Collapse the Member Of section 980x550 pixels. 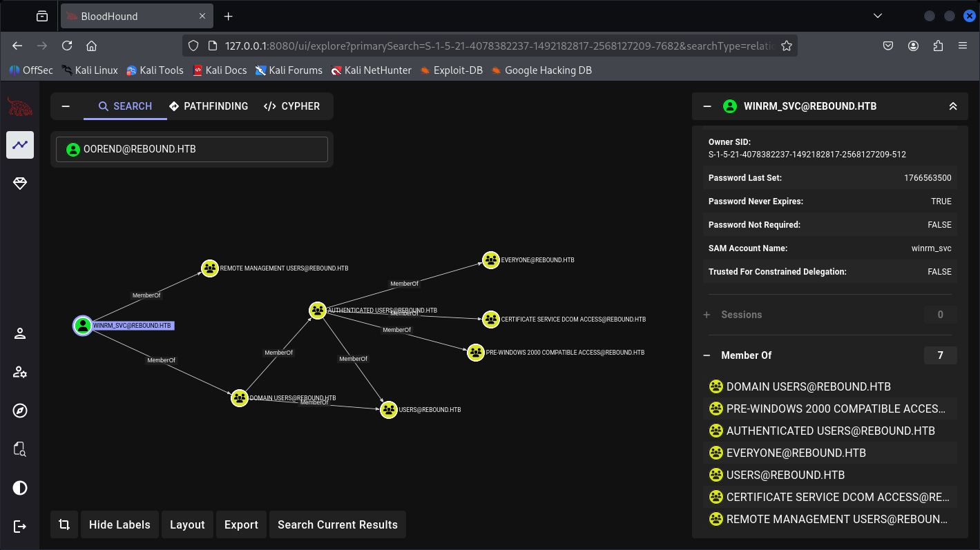(707, 355)
